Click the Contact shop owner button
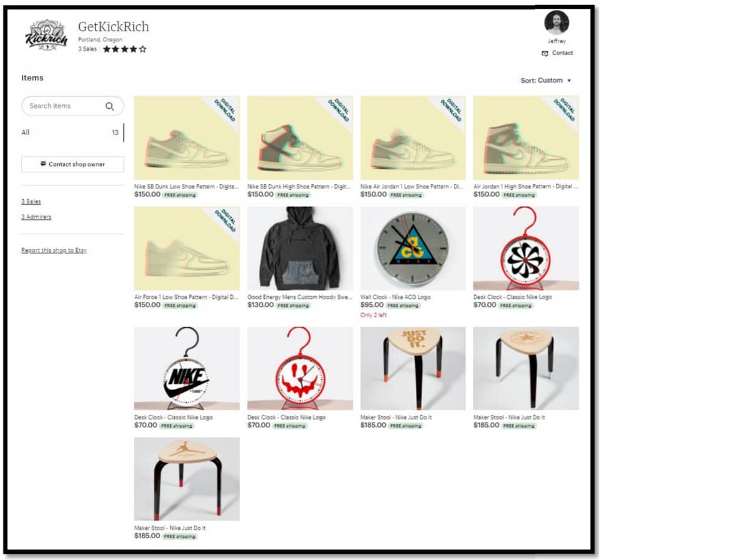The height and width of the screenshot is (560, 747). (73, 164)
